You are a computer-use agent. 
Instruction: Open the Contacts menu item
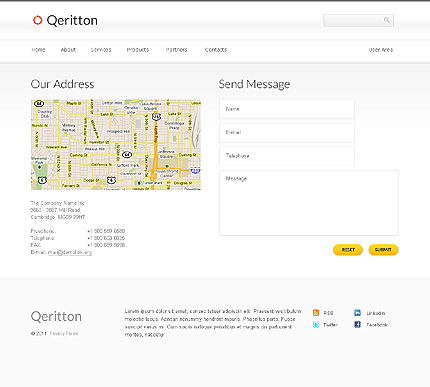(x=216, y=50)
